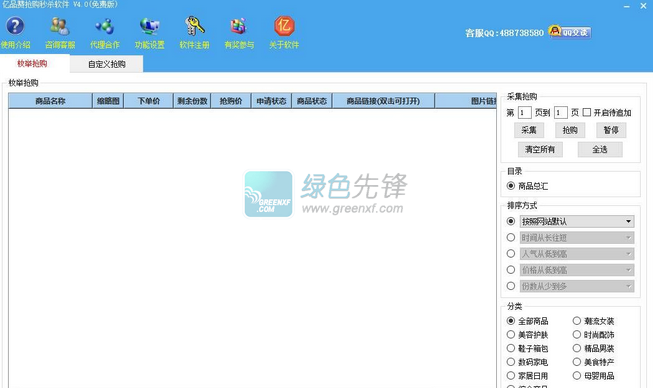Image resolution: width=653 pixels, height=388 pixels.
Task: Click the 剩余份数 column header
Action: pyautogui.click(x=192, y=101)
